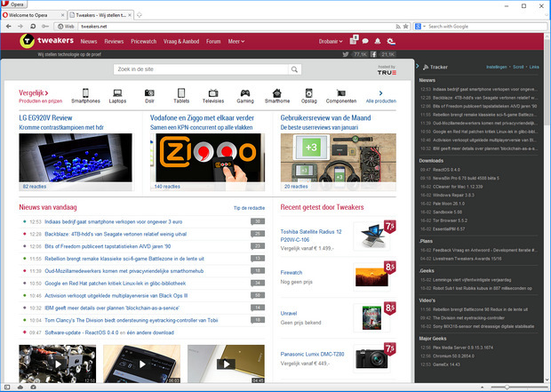Open the Panasonic Lumix DMC-TZ80 link

point(312,354)
